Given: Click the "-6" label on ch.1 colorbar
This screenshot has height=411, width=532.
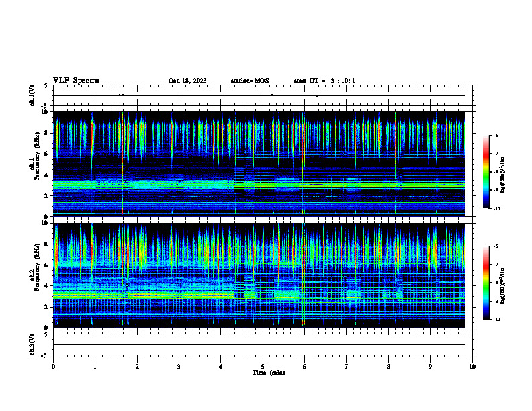Looking at the screenshot, I should pos(496,135).
